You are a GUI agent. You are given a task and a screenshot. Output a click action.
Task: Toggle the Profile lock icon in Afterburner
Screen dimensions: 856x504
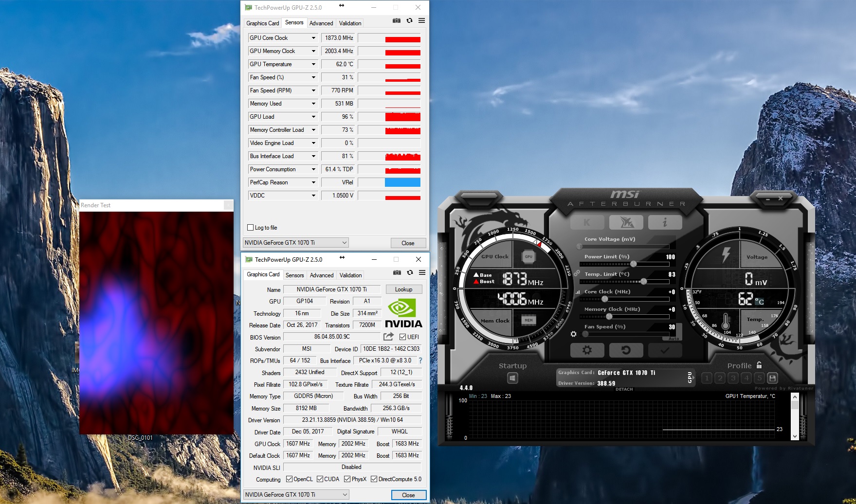(x=759, y=365)
